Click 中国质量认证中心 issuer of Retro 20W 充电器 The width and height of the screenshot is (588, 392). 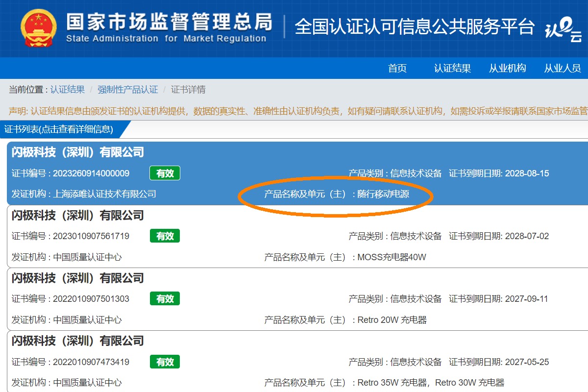[x=87, y=320]
